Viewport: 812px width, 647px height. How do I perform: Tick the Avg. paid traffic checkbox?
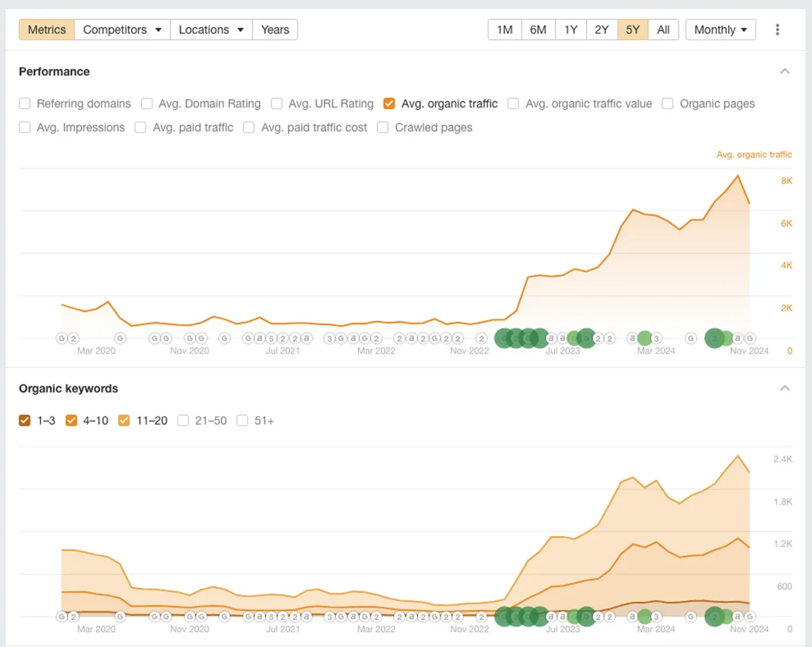pyautogui.click(x=141, y=127)
